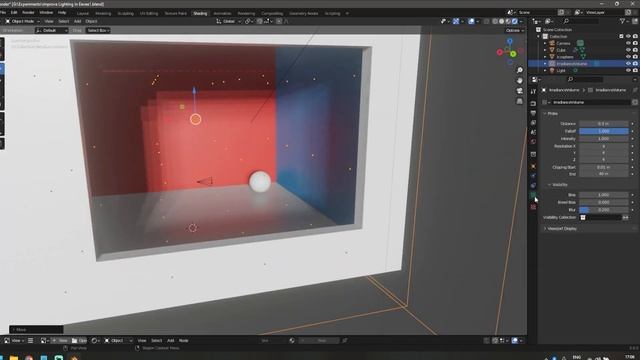Click the viewport zoom magnifier icon
Viewport: 640px width, 360px height.
pos(520,70)
